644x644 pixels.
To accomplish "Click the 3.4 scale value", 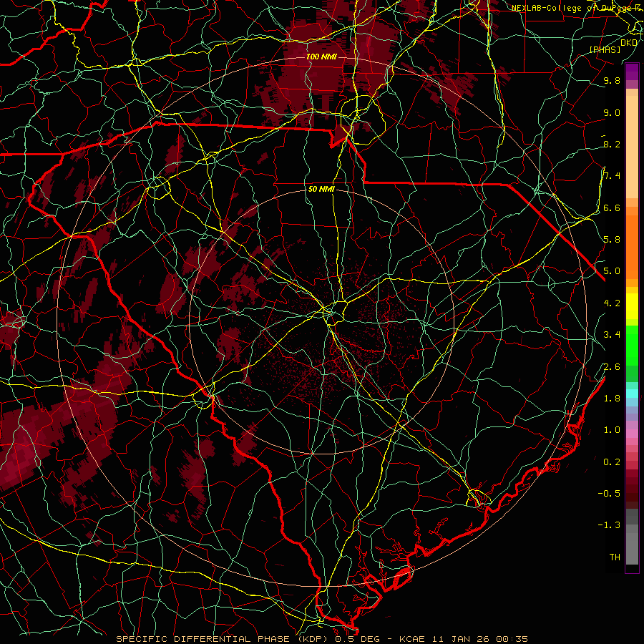I will point(612,335).
